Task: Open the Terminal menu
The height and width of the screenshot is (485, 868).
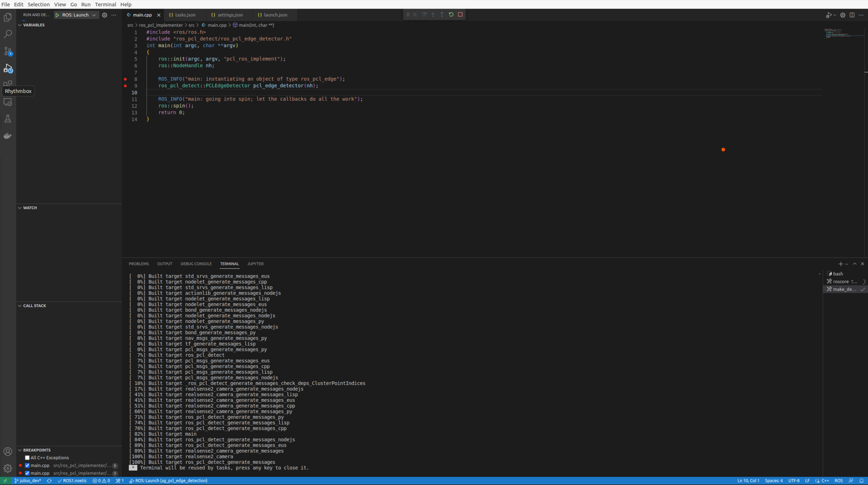Action: [105, 4]
